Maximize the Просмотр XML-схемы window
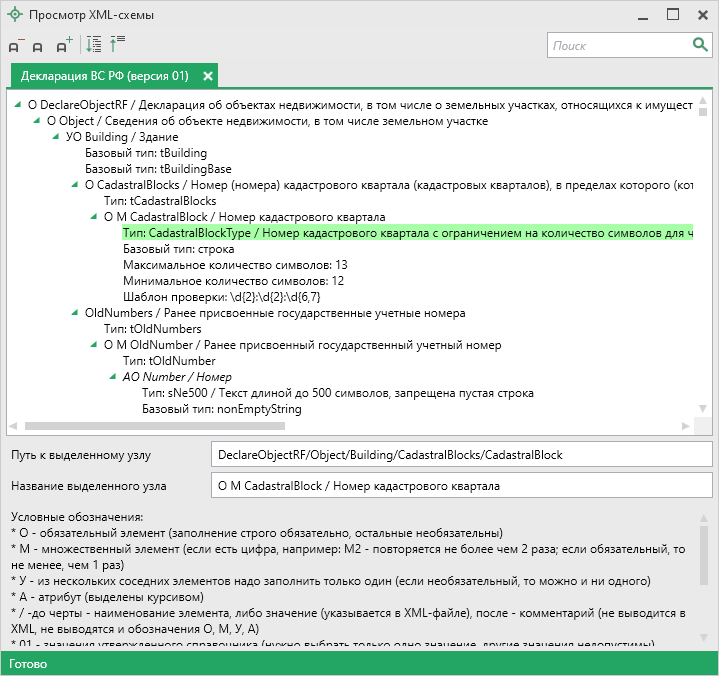 (673, 15)
